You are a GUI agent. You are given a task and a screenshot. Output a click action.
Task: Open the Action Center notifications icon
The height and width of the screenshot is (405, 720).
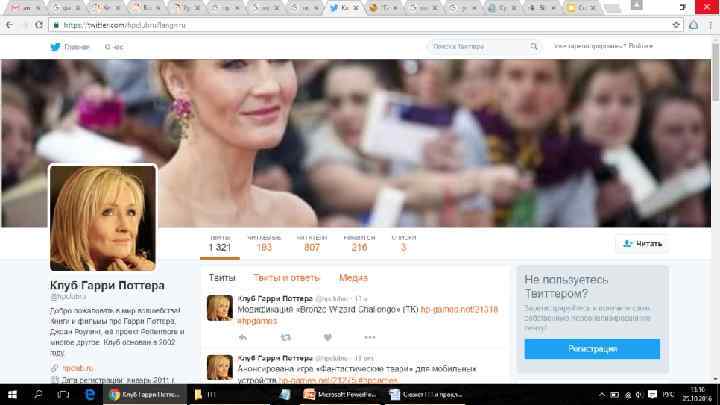(x=652, y=395)
